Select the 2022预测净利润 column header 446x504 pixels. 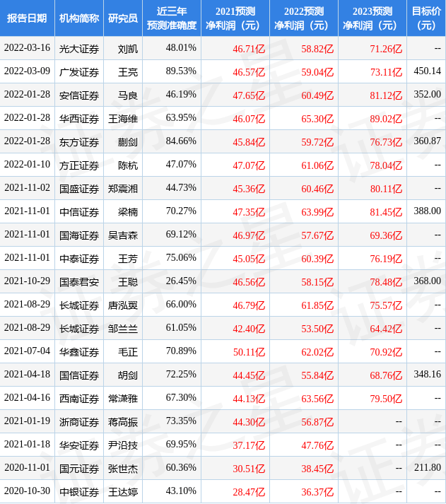point(304,18)
